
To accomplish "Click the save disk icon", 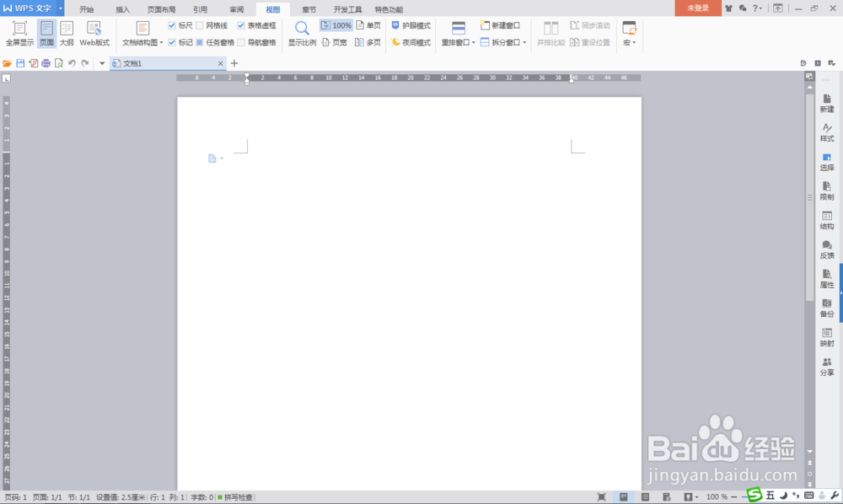I will point(20,63).
